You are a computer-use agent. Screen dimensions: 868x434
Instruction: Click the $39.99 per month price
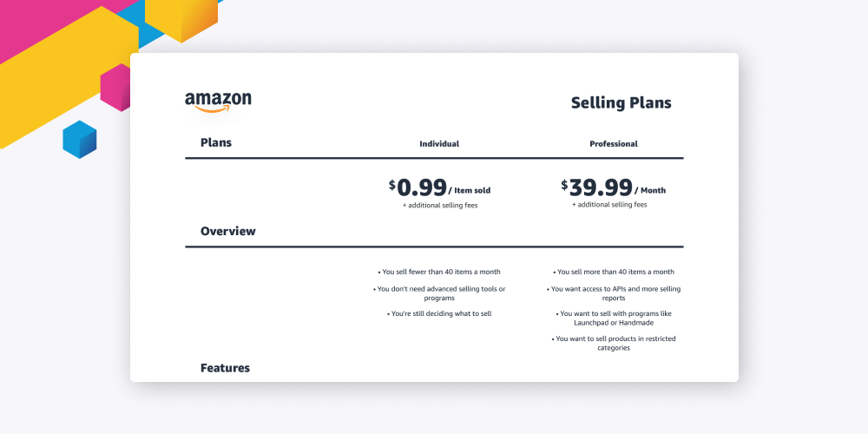coord(614,187)
